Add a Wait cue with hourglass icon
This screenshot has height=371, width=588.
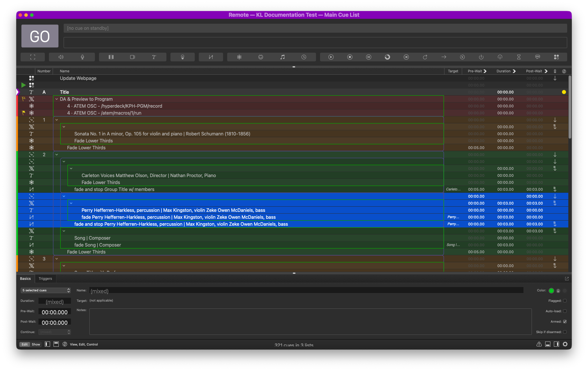coord(519,57)
